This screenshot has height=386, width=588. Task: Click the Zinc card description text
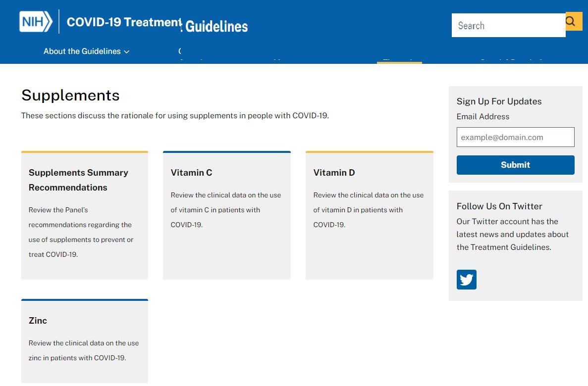[83, 350]
